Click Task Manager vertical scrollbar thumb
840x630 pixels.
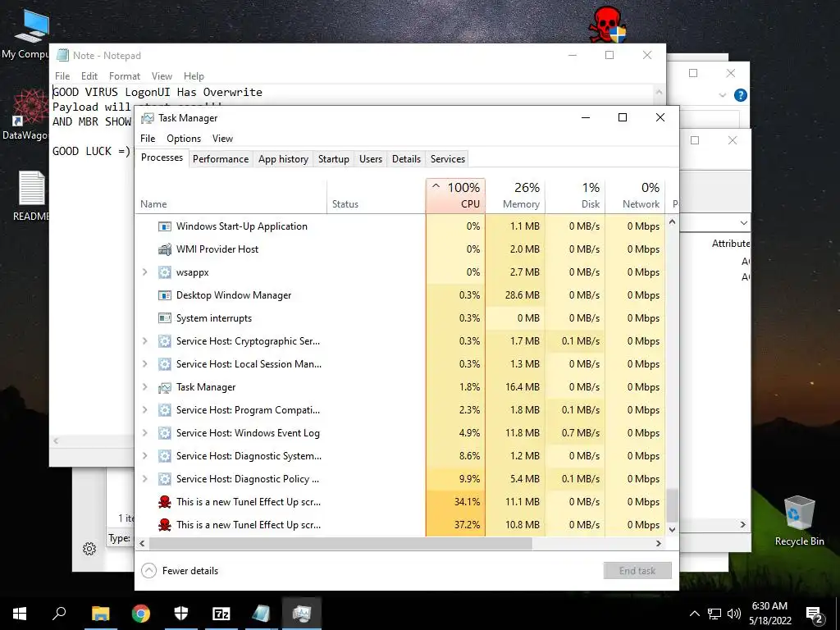(673, 504)
